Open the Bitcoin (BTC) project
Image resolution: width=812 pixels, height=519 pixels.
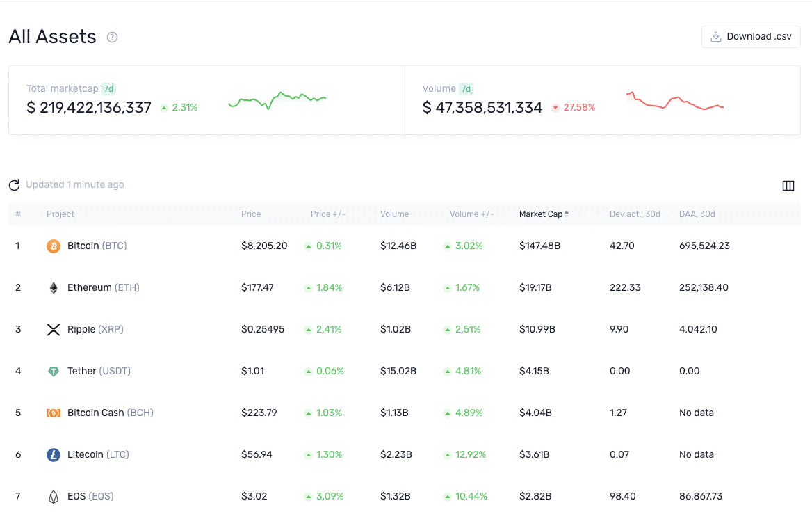[97, 246]
